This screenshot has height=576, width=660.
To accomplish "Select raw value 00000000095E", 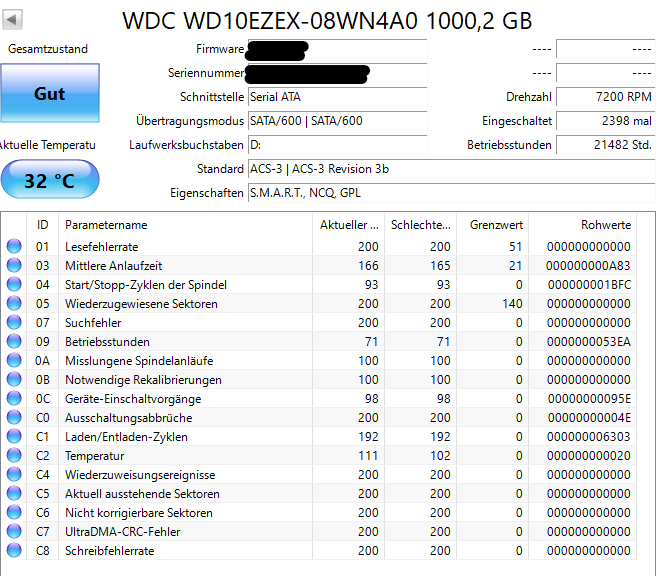I will click(589, 399).
